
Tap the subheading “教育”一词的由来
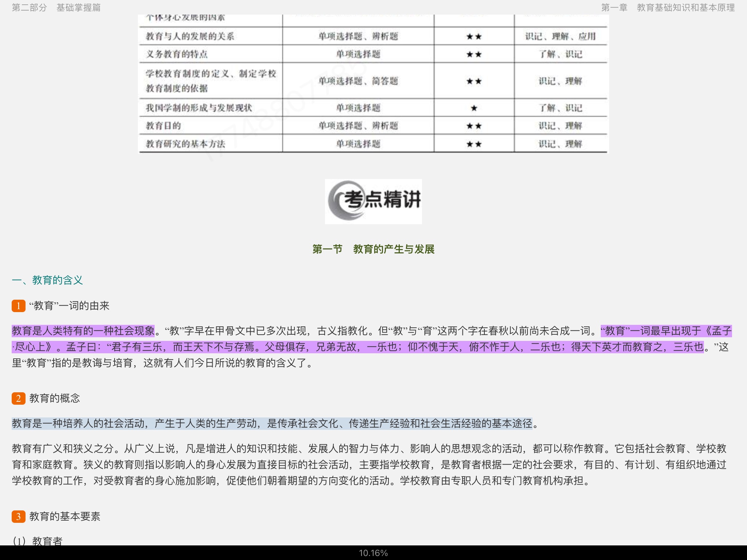pos(69,306)
